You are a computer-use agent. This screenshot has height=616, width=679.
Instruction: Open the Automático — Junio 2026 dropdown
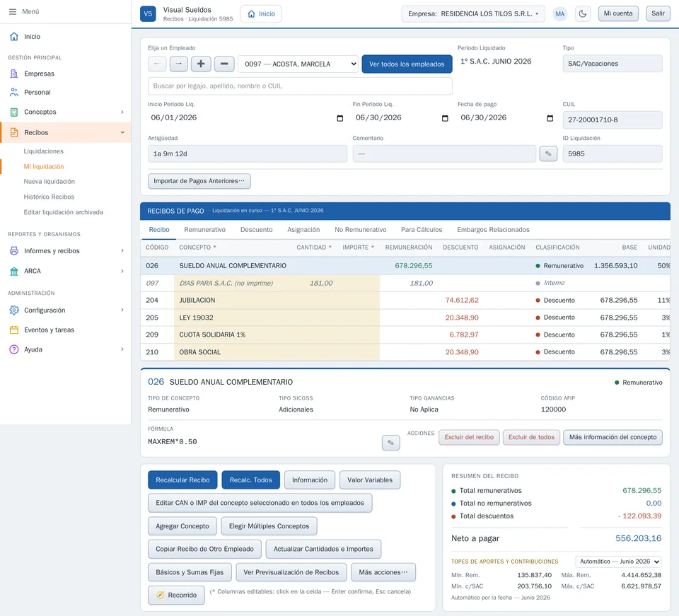tap(618, 562)
